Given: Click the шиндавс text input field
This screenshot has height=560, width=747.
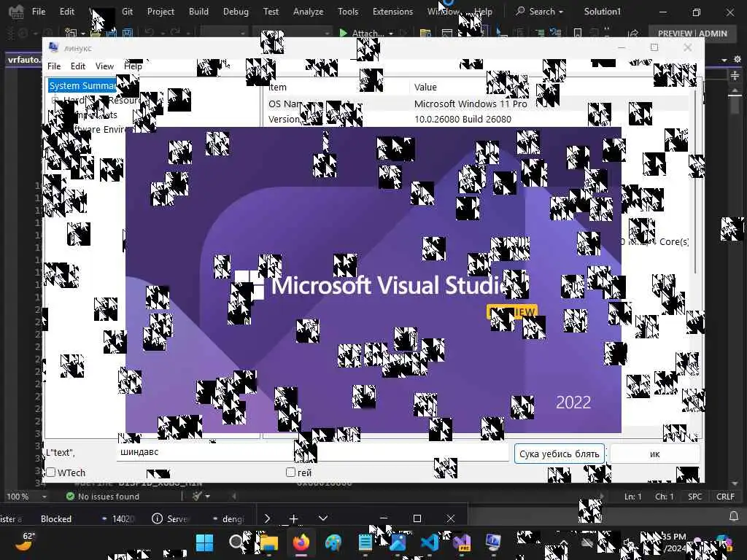Looking at the screenshot, I should (x=312, y=452).
